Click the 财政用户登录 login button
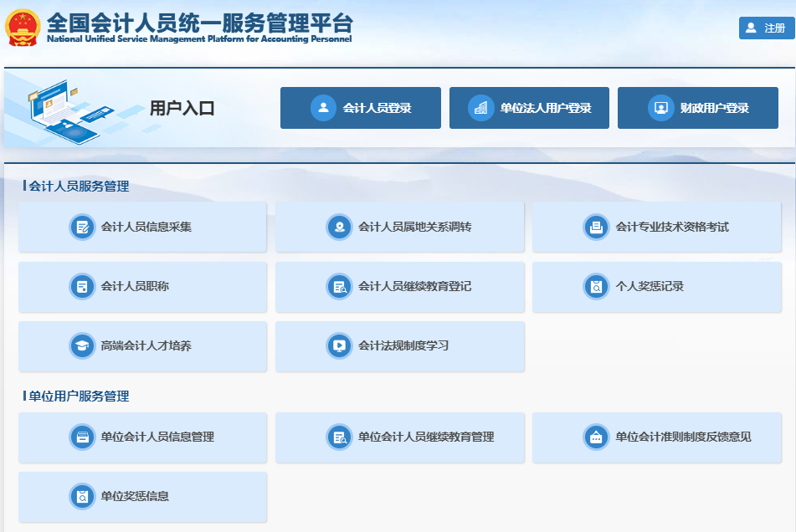The height and width of the screenshot is (532, 796). pos(697,108)
